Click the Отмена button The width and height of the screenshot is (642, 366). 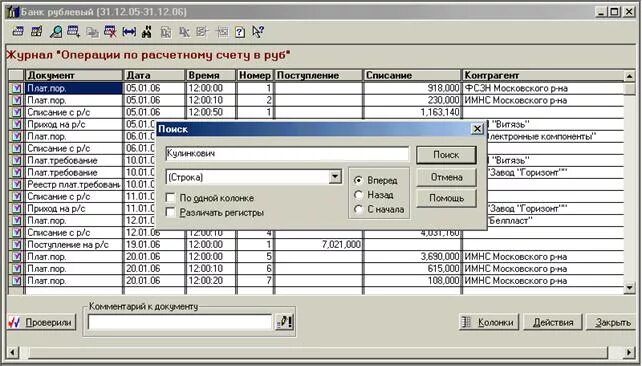click(446, 177)
